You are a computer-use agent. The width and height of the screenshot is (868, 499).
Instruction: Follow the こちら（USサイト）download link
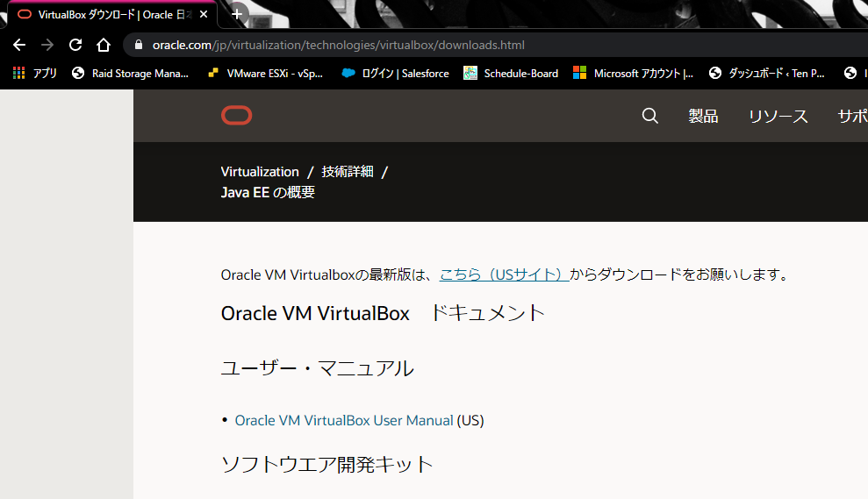coord(503,274)
